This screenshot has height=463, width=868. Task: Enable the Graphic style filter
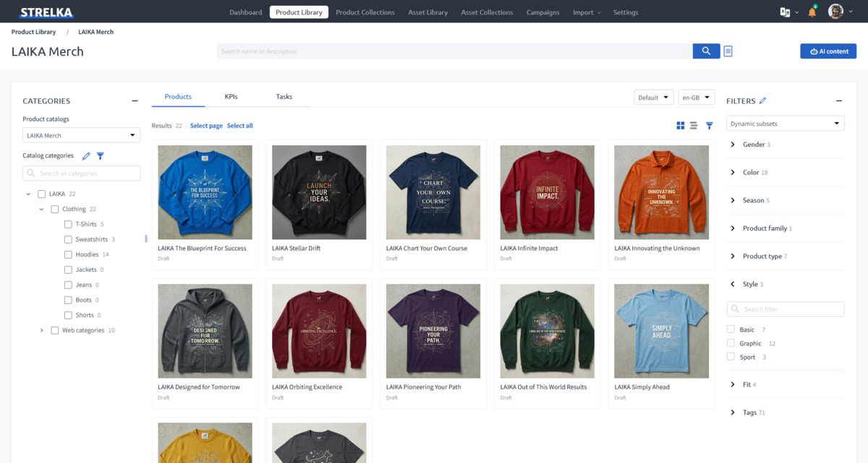(733, 342)
